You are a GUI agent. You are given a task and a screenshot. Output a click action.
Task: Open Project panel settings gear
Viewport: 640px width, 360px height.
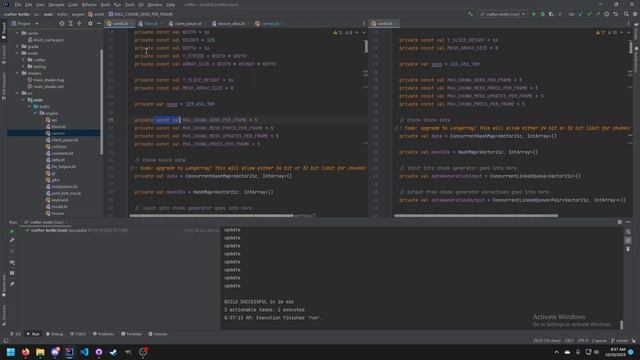(x=90, y=24)
